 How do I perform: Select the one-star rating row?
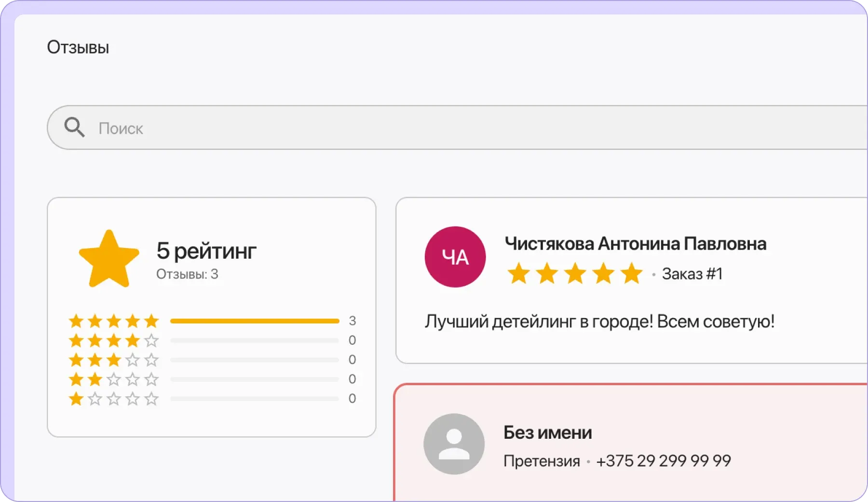212,399
